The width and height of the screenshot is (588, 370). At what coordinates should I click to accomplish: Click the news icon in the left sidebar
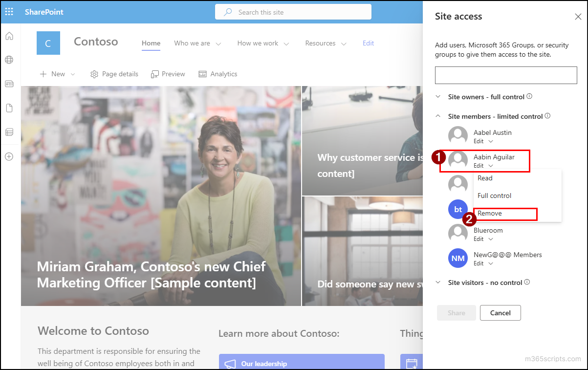9,84
